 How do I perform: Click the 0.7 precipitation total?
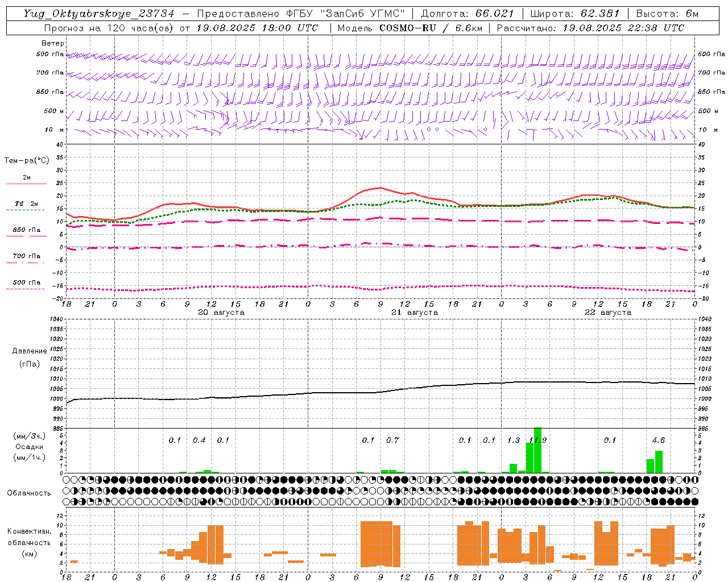click(392, 440)
